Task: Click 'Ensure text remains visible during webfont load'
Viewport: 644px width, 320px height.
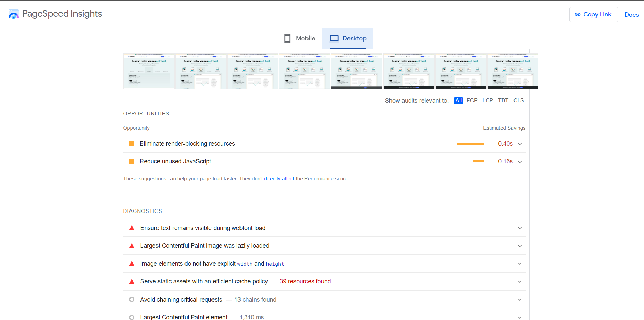Action: point(203,228)
